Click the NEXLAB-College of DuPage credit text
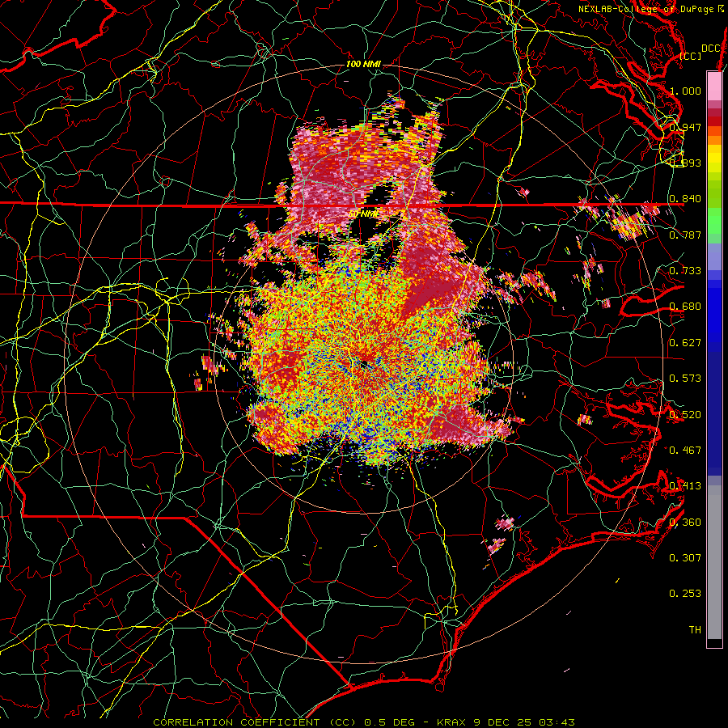The width and height of the screenshot is (728, 728). (x=646, y=9)
